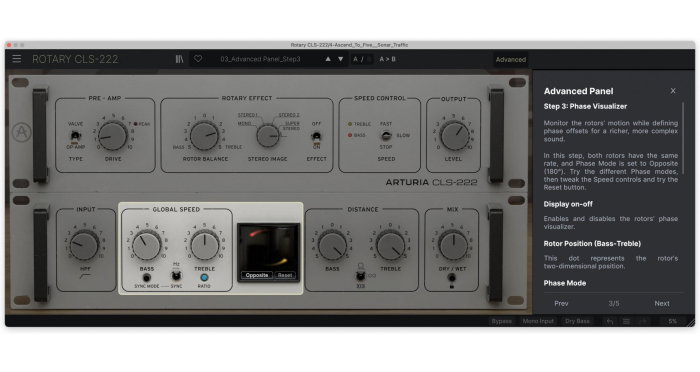Click the undo arrow in bottom bar
The height and width of the screenshot is (372, 700).
pos(610,321)
